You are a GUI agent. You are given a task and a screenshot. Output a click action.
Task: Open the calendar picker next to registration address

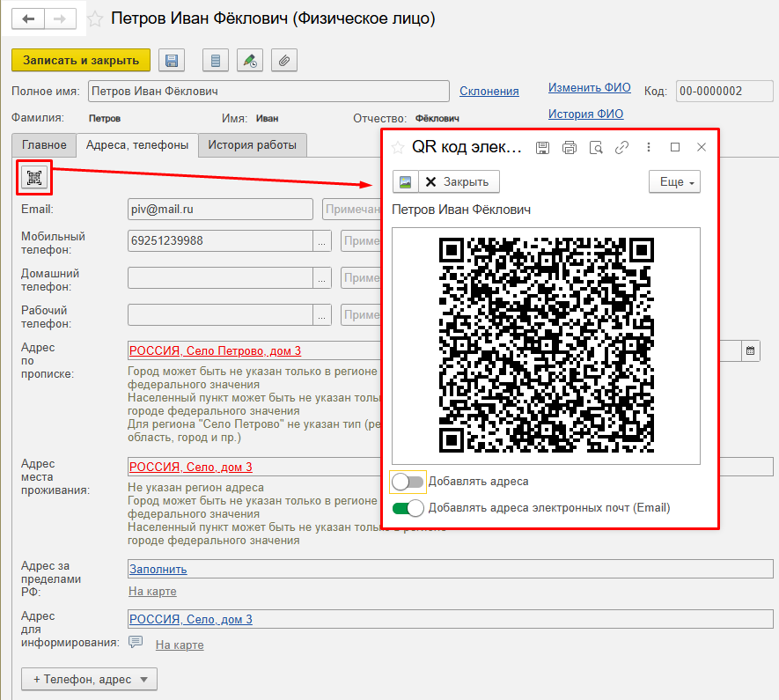click(x=750, y=350)
